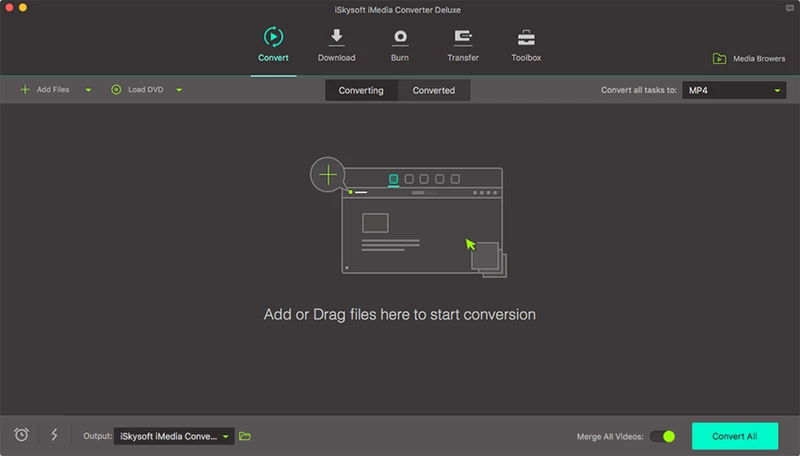Screen dimensions: 800x456
Task: Click the Media Browers text label
Action: click(759, 59)
